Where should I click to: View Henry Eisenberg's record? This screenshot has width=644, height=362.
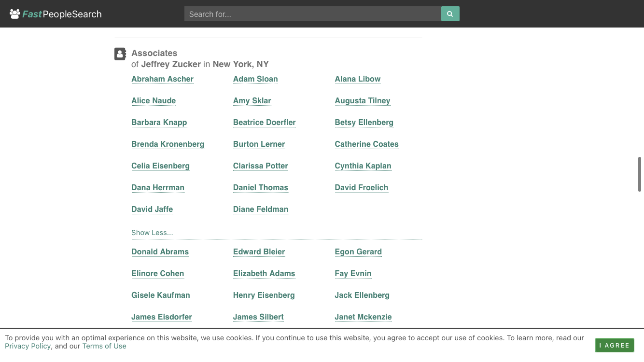pyautogui.click(x=264, y=295)
